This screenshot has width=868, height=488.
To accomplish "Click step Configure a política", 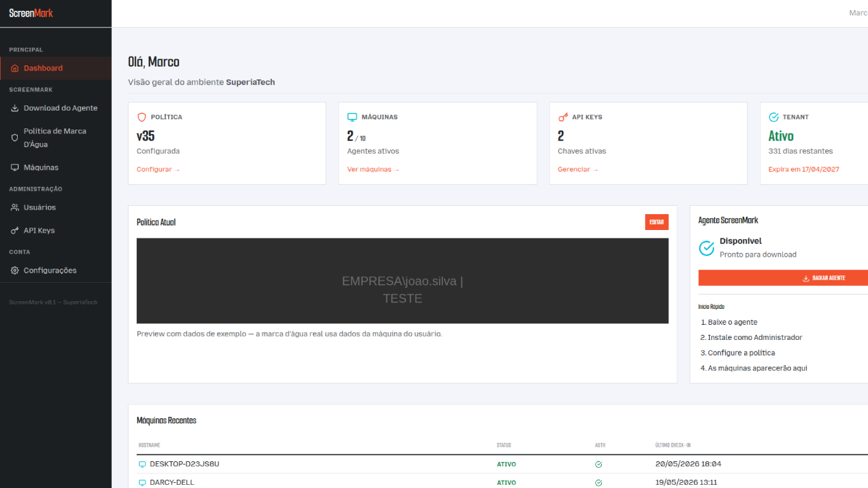I will [742, 353].
